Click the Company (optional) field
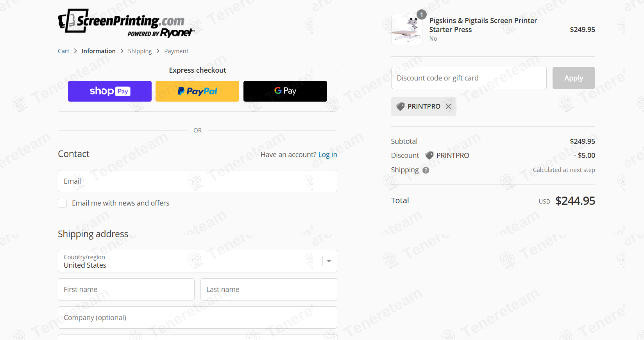This screenshot has height=340, width=644. click(x=197, y=318)
